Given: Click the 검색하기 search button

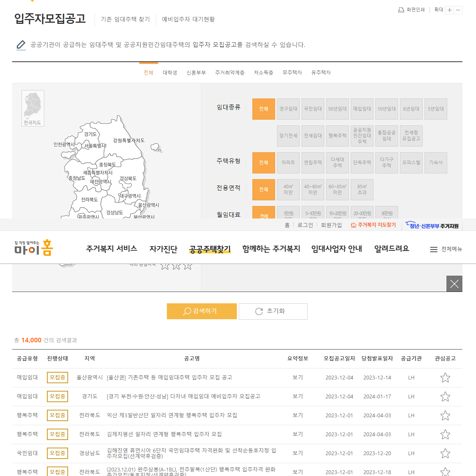Looking at the screenshot, I should click(202, 311).
